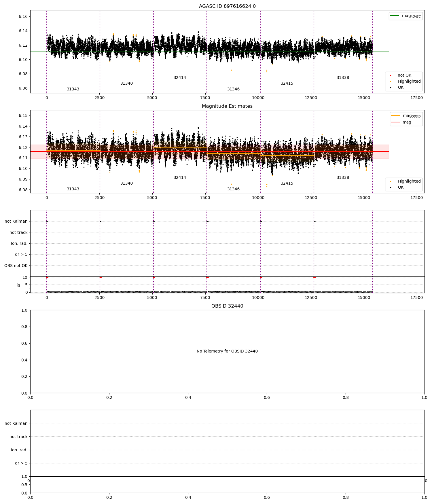Click the 'Magnitude Estimates' plot title
The image size is (432, 504).
227,106
